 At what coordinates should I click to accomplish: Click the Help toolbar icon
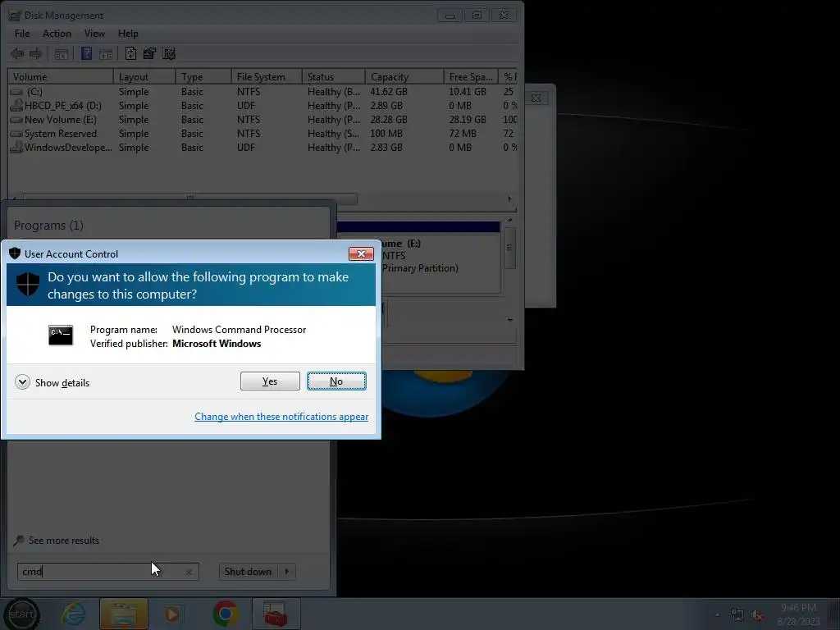tap(86, 53)
